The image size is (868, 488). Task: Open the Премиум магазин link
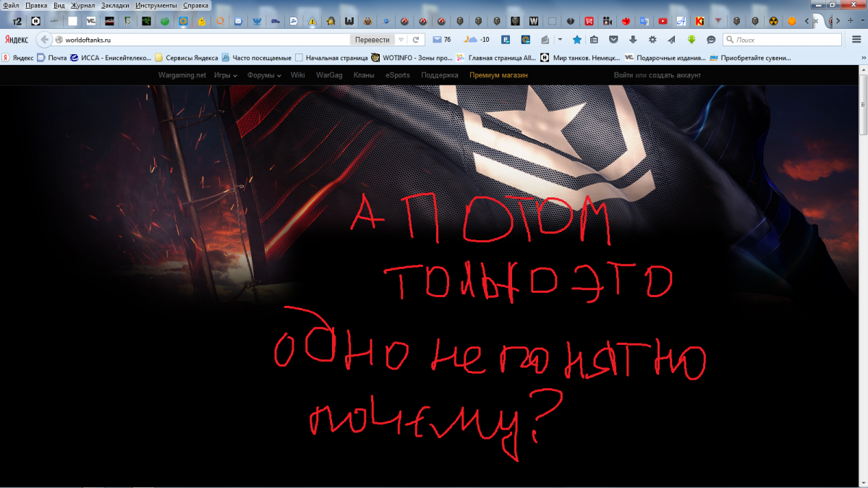coord(498,75)
